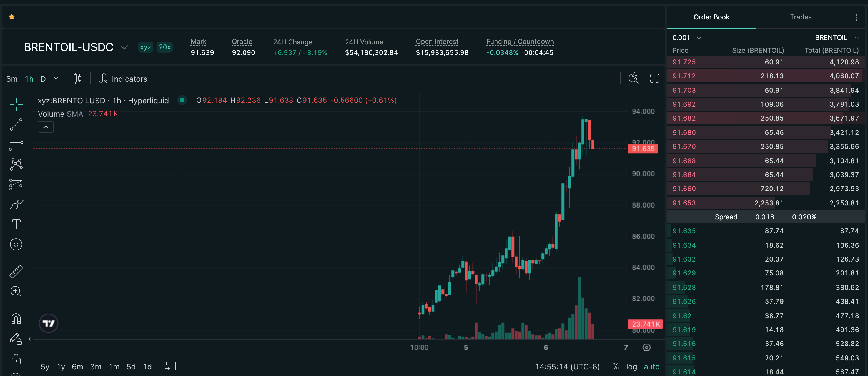Viewport: 868px width, 376px height.
Task: Select the trend line drawing tool
Action: (16, 124)
